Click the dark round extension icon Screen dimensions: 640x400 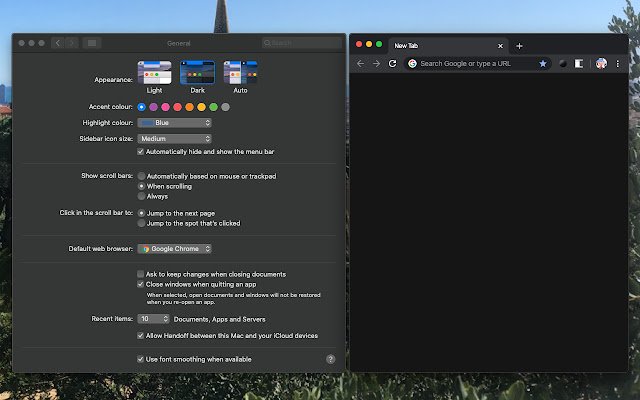(563, 64)
